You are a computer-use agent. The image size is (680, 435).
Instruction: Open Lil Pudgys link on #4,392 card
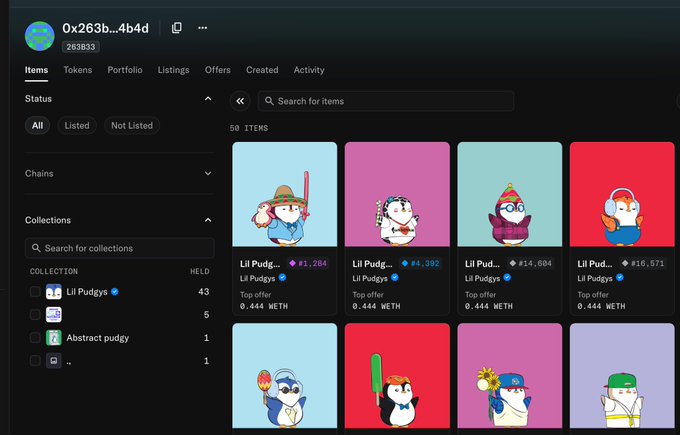click(370, 278)
